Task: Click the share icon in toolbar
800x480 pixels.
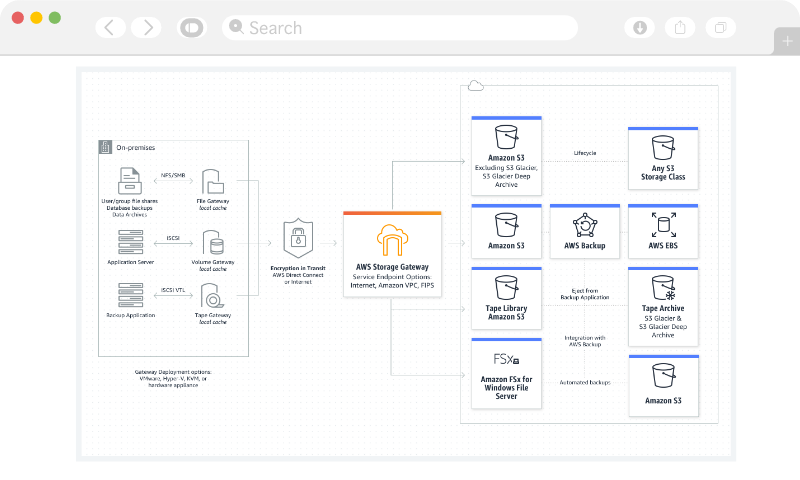Action: coord(680,27)
